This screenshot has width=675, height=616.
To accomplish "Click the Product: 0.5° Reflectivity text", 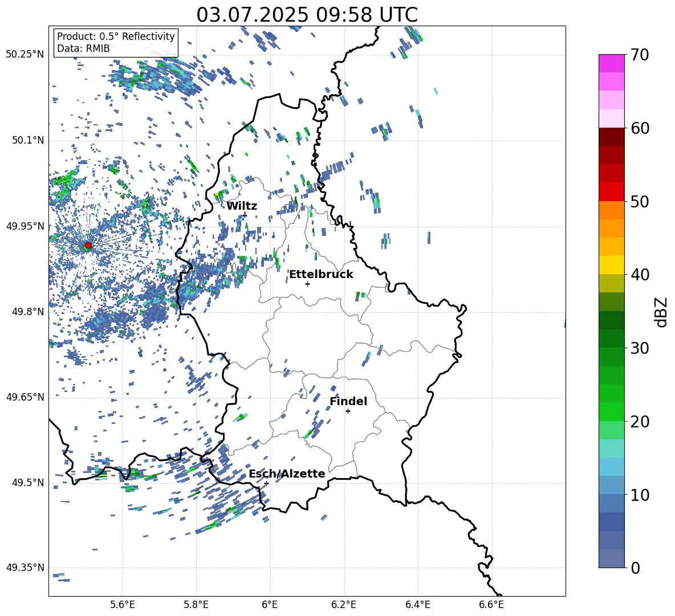I will (x=116, y=36).
